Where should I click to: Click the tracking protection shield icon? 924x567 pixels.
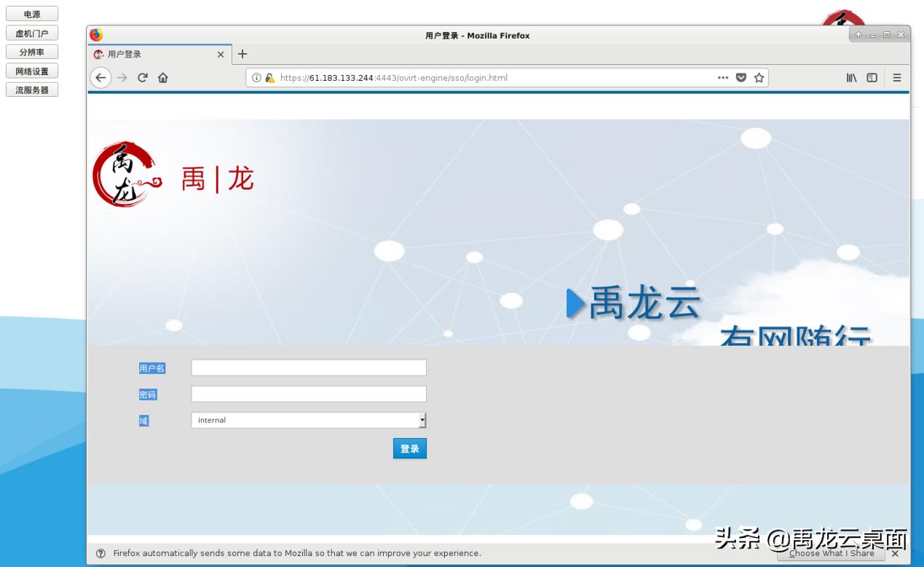[741, 78]
